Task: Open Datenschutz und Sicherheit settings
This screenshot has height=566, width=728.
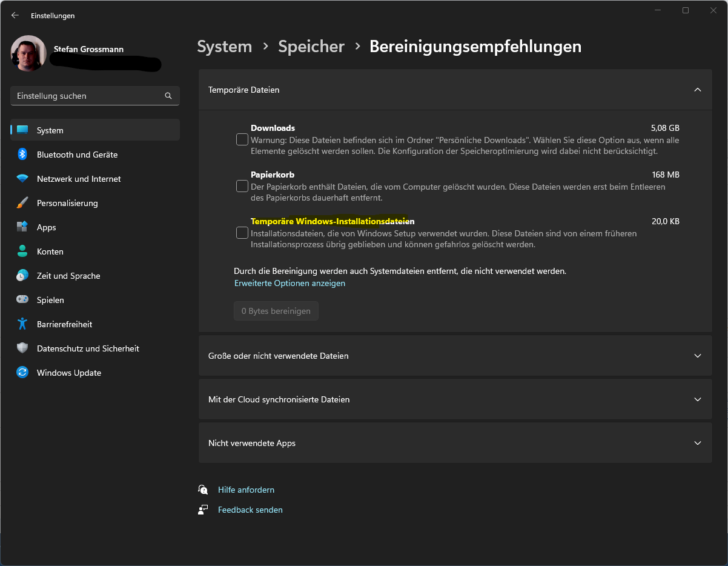Action: 95,348
